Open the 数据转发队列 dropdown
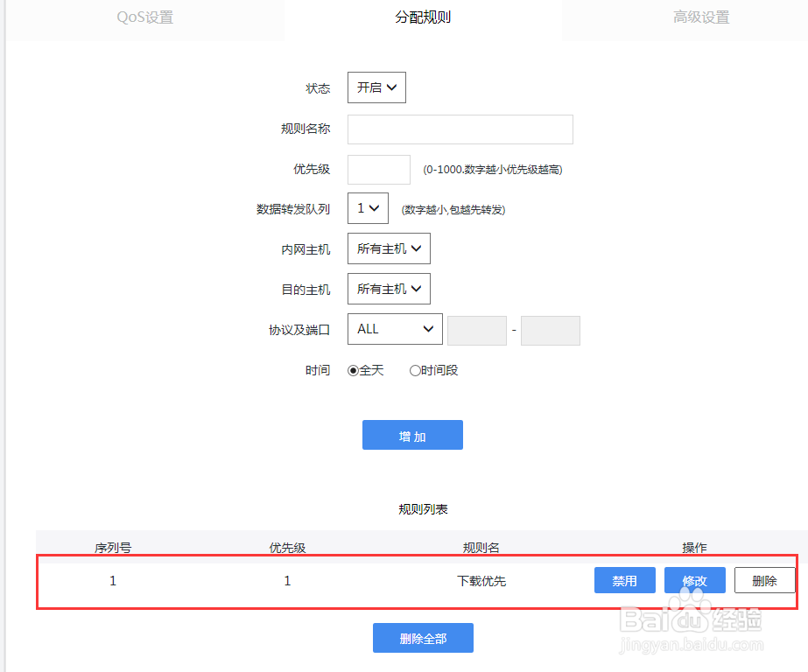This screenshot has width=808, height=672. (368, 208)
